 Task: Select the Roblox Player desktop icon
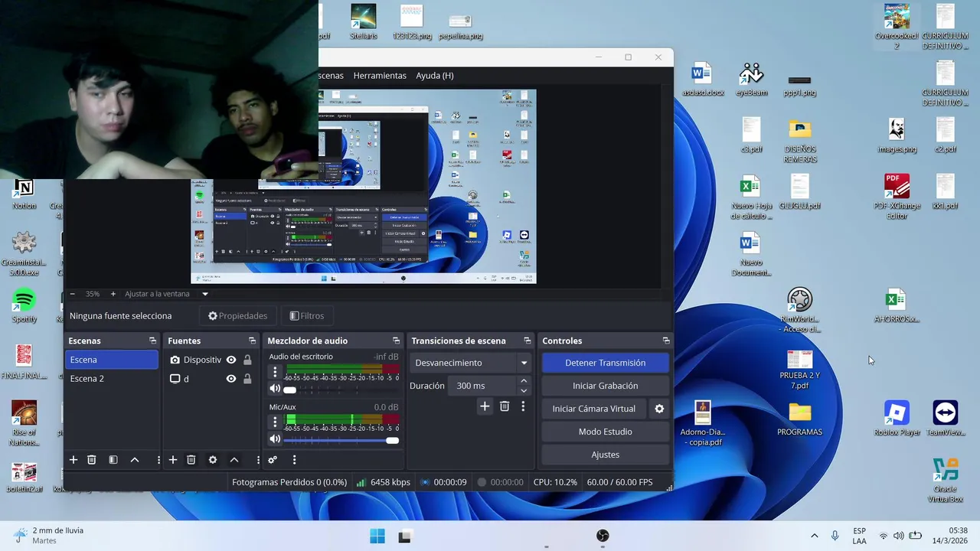tap(897, 419)
